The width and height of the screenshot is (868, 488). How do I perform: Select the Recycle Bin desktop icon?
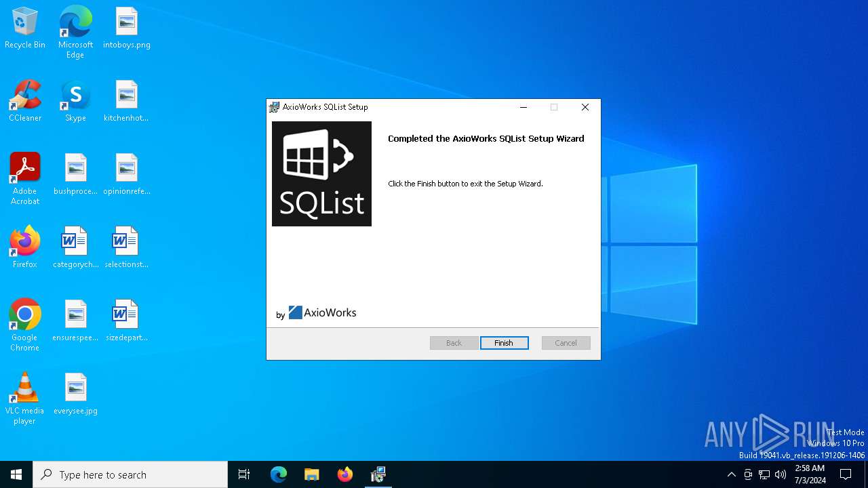25,28
